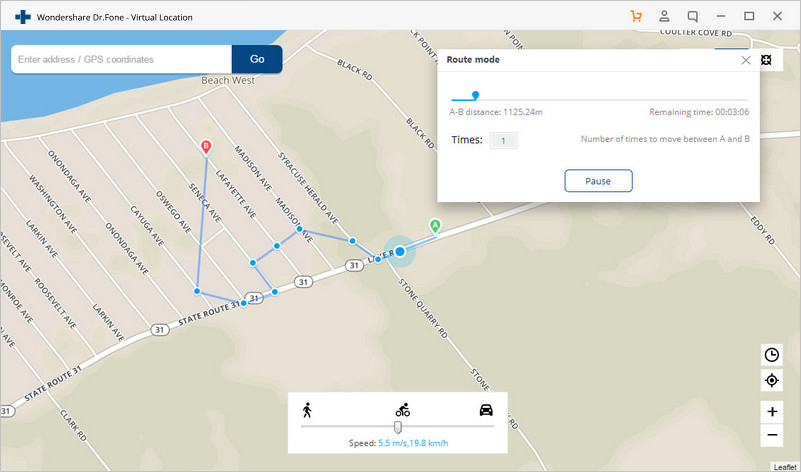The image size is (801, 472).
Task: Click the route-mode icon beside the panel close
Action: pos(766,60)
